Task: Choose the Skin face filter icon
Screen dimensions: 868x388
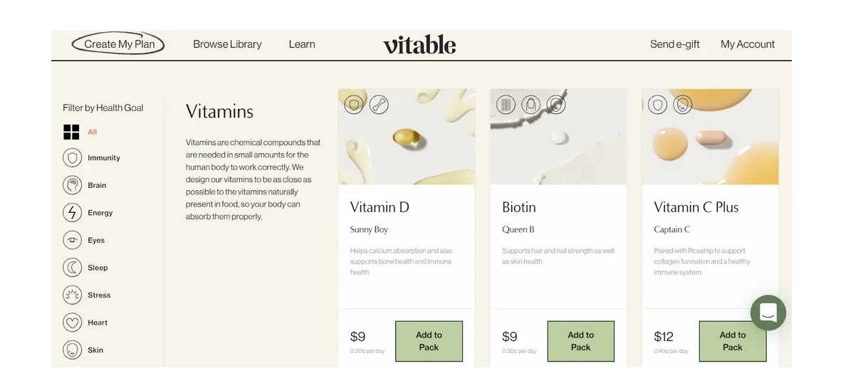Action: 72,350
